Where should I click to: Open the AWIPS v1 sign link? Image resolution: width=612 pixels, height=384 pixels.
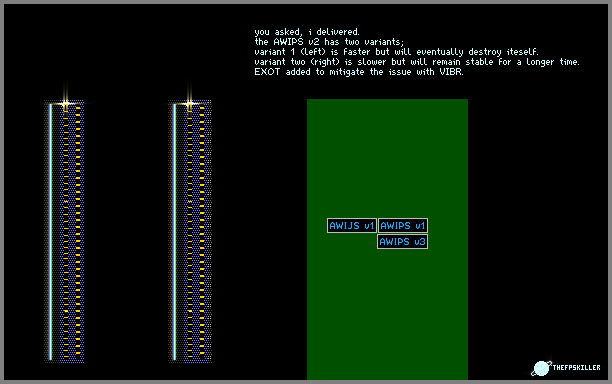coord(403,226)
